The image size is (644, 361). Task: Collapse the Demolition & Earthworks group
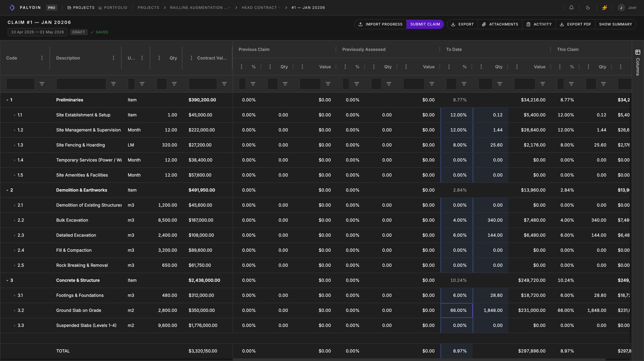7,191
